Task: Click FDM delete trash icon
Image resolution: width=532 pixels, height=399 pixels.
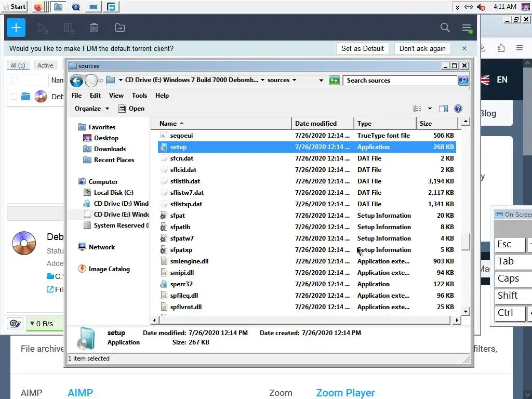Action: point(94,28)
